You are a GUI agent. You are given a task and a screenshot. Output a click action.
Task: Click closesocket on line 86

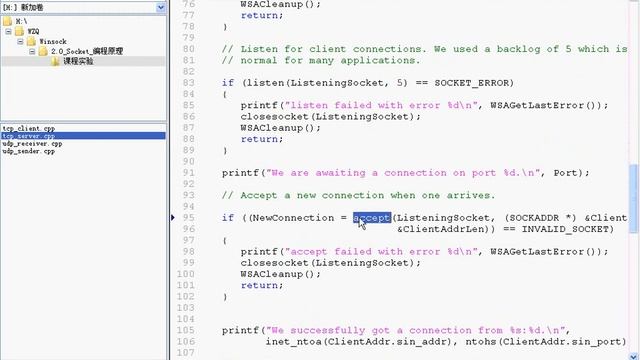pyautogui.click(x=274, y=117)
